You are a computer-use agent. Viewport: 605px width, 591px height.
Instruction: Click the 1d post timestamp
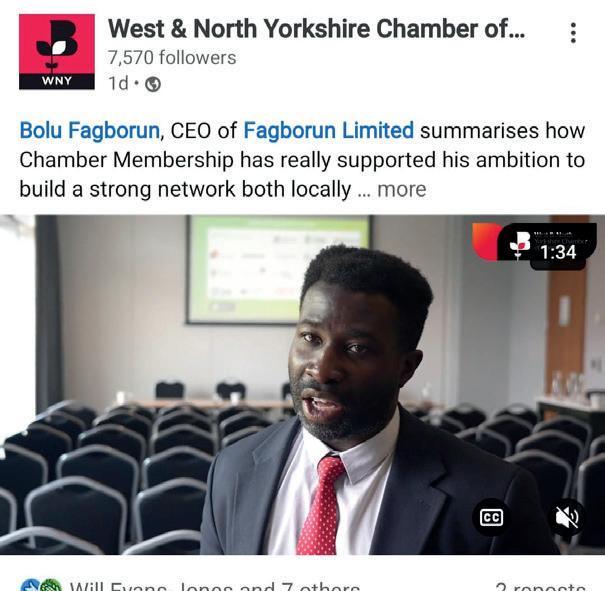point(118,83)
